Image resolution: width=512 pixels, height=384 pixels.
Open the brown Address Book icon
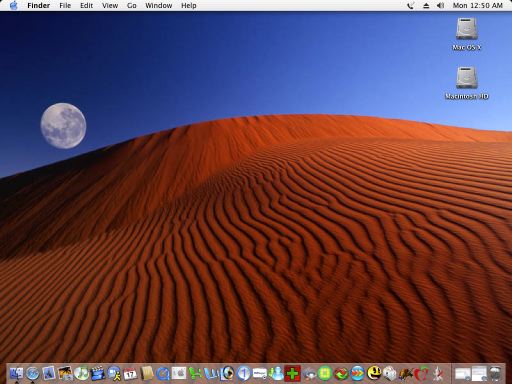point(147,373)
